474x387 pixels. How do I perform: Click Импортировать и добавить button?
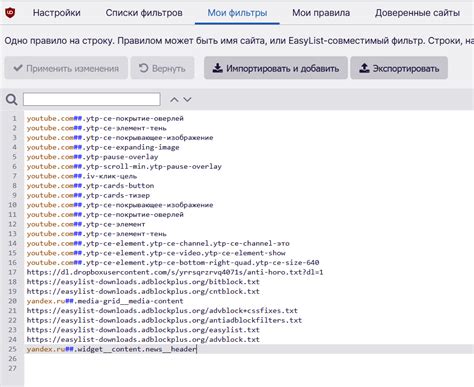(276, 68)
